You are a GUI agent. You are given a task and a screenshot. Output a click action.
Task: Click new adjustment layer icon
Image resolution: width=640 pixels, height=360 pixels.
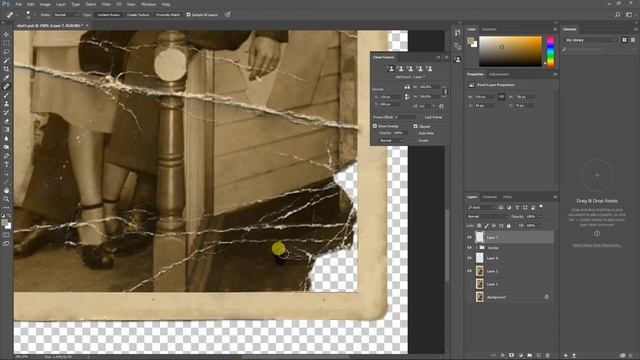pos(520,356)
